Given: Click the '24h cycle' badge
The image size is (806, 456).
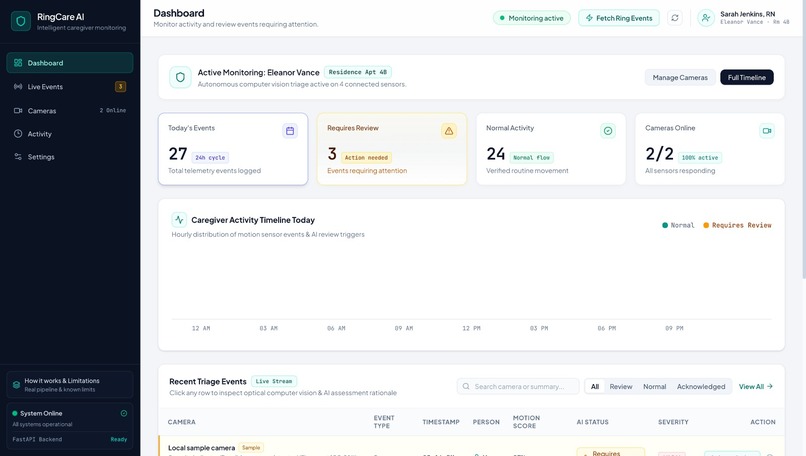Looking at the screenshot, I should tap(210, 158).
